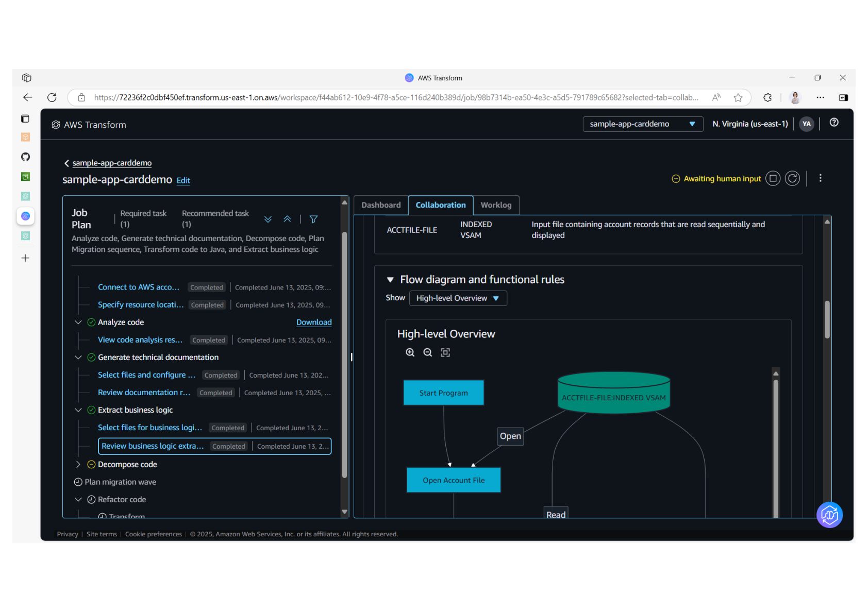Click the Collaboration pane scrollbar thumb
The image size is (868, 613).
coord(827,319)
